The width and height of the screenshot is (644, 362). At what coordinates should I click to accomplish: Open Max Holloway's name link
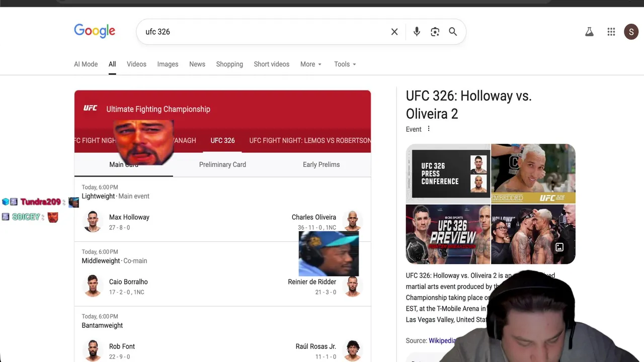[x=129, y=217]
